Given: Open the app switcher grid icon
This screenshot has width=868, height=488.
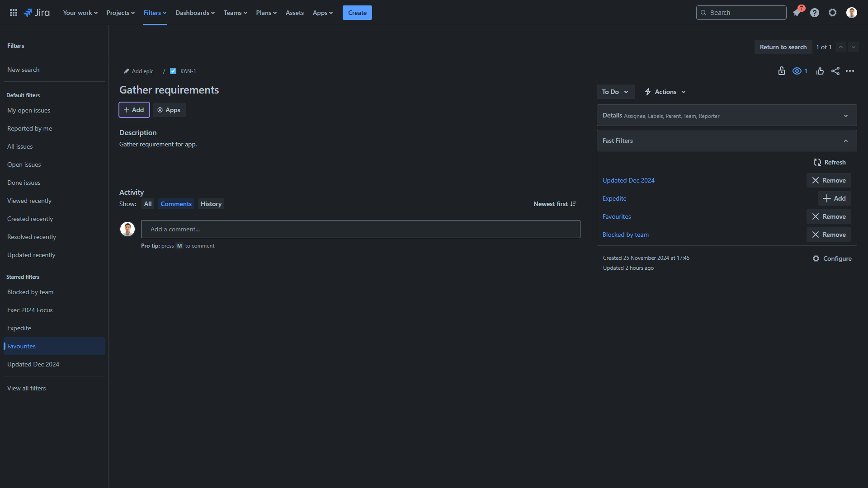Looking at the screenshot, I should pyautogui.click(x=14, y=13).
